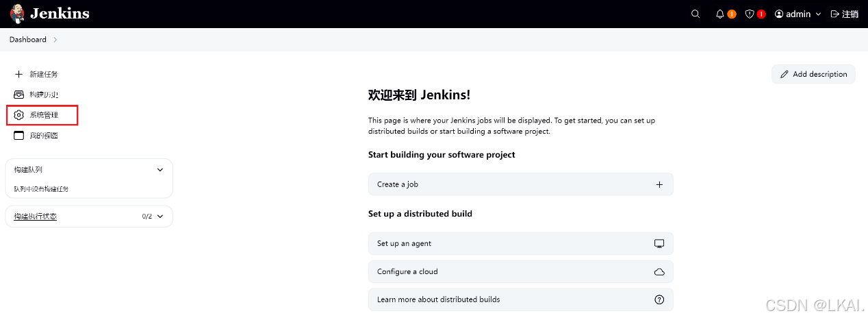Image resolution: width=868 pixels, height=320 pixels.
Task: Click 队列中没有构建任务 empty queue text
Action: coord(41,189)
